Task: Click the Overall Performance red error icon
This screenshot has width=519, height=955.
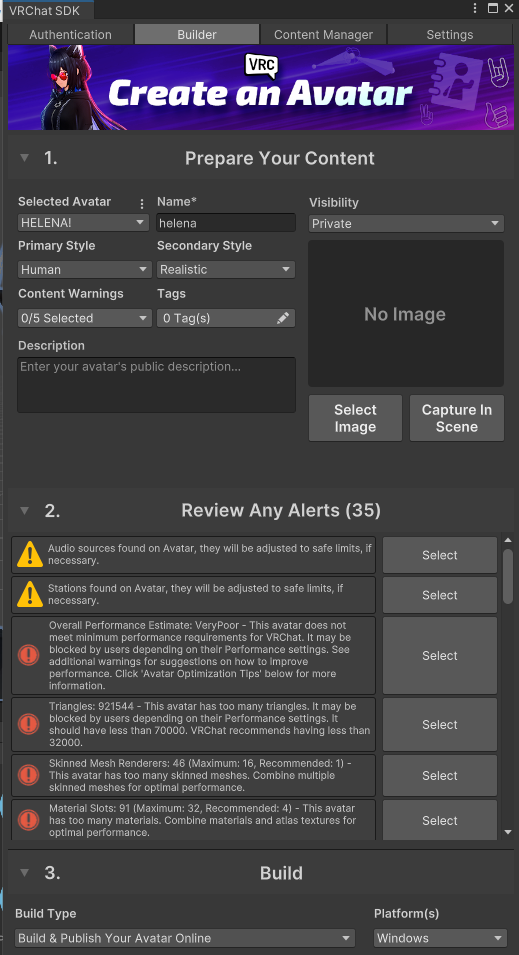Action: click(29, 655)
